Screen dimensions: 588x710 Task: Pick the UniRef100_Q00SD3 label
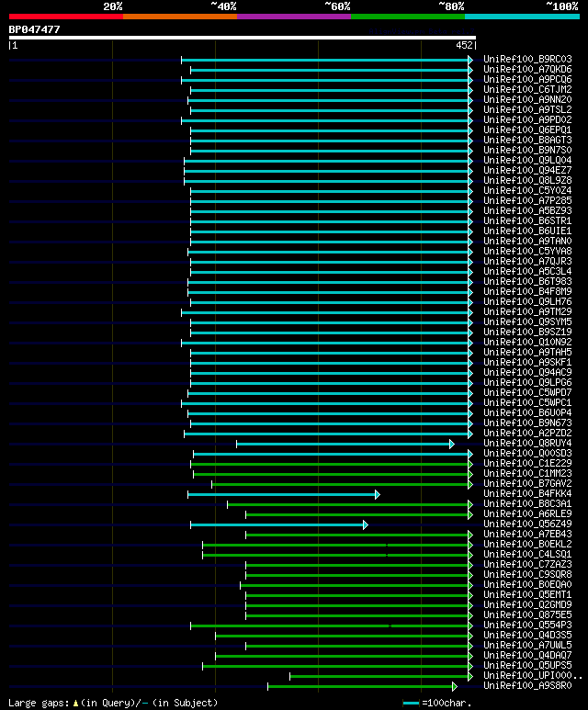[x=527, y=453]
